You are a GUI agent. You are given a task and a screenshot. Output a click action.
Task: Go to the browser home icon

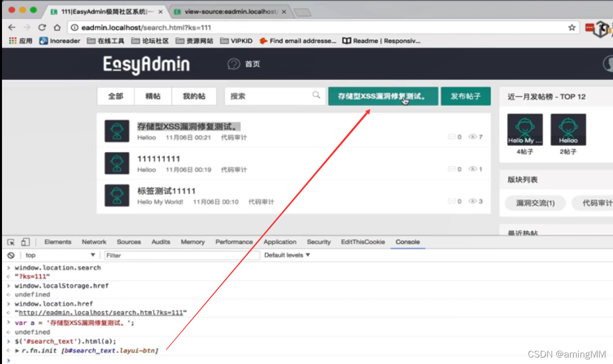pyautogui.click(x=57, y=28)
